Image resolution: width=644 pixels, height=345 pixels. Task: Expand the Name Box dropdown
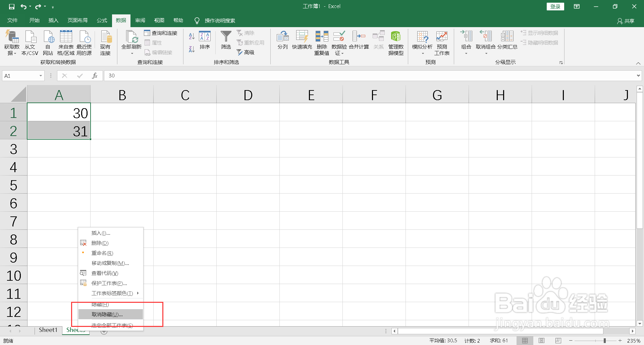[41, 76]
